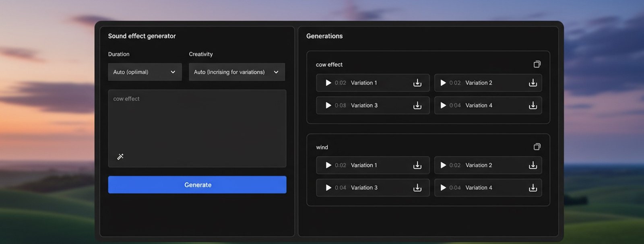644x244 pixels.
Task: Open the Duration dropdown
Action: (x=144, y=72)
